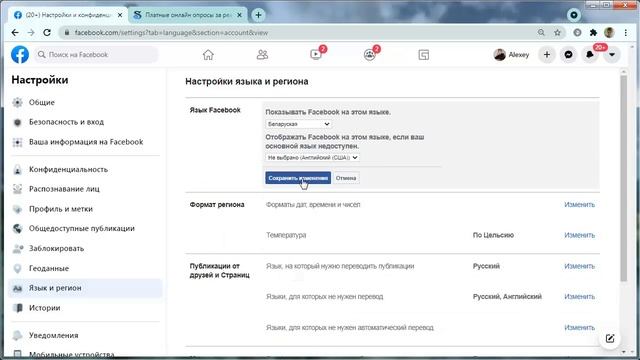The image size is (640, 360).
Task: Open the Notifications bell icon
Action: pos(590,55)
